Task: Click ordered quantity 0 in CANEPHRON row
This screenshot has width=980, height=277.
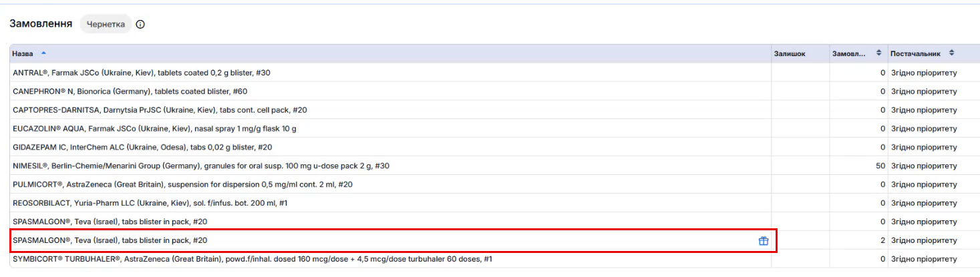Action: 882,91
